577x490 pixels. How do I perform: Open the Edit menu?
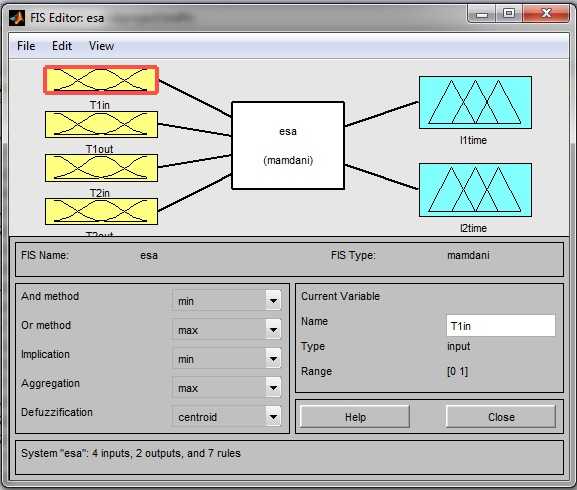[x=62, y=46]
